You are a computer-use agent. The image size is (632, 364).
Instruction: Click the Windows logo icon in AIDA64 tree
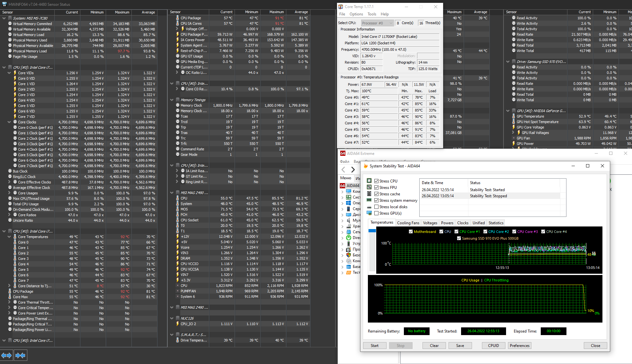[x=348, y=203]
